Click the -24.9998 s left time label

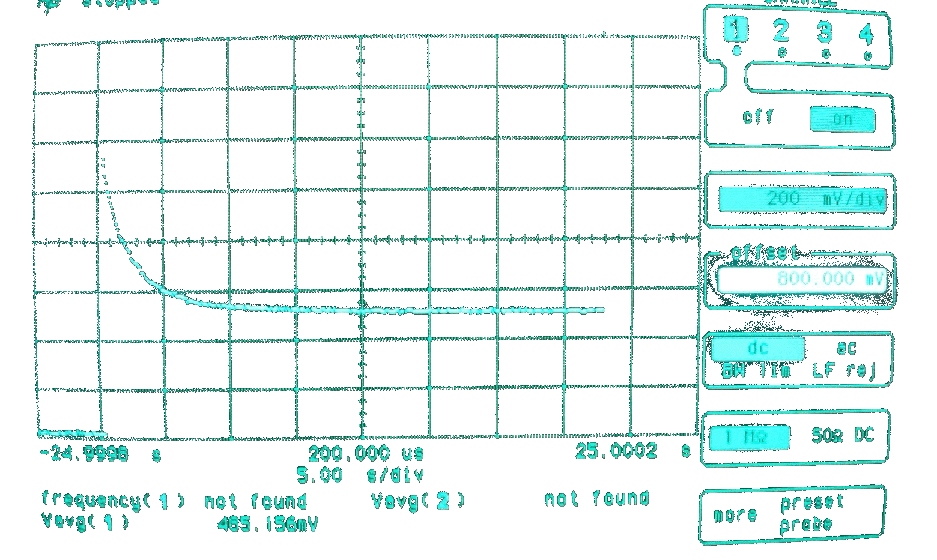click(100, 454)
